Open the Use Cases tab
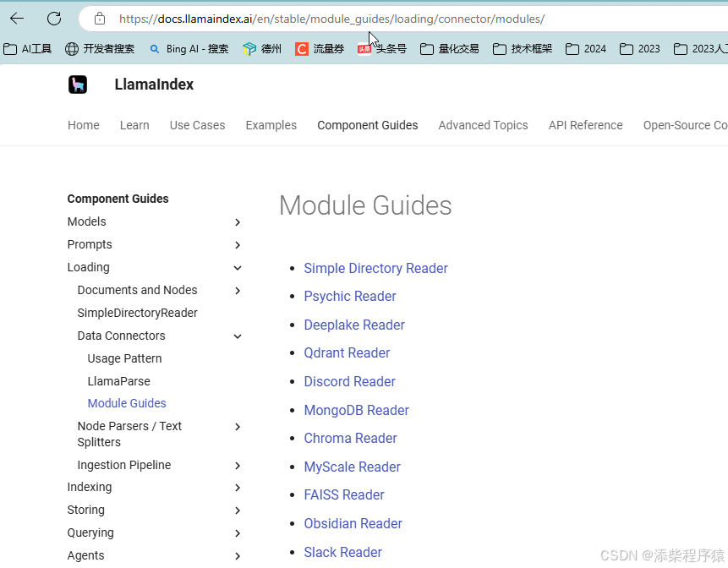Screen dimensions: 728x568 [197, 125]
